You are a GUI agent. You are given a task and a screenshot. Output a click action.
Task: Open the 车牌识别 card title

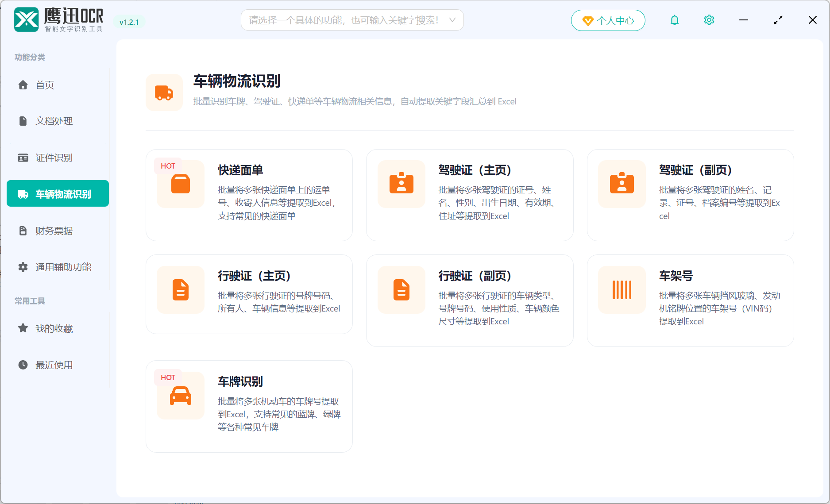(x=240, y=381)
